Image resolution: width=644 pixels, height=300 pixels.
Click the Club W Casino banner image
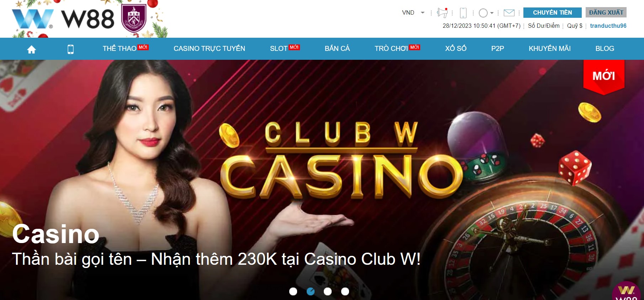pyautogui.click(x=322, y=180)
